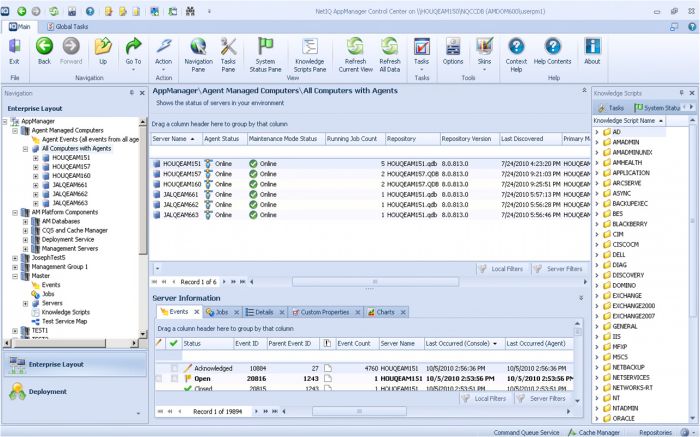Select the JALQEAM663 row in server table
The width and height of the screenshot is (700, 437).
(x=371, y=215)
